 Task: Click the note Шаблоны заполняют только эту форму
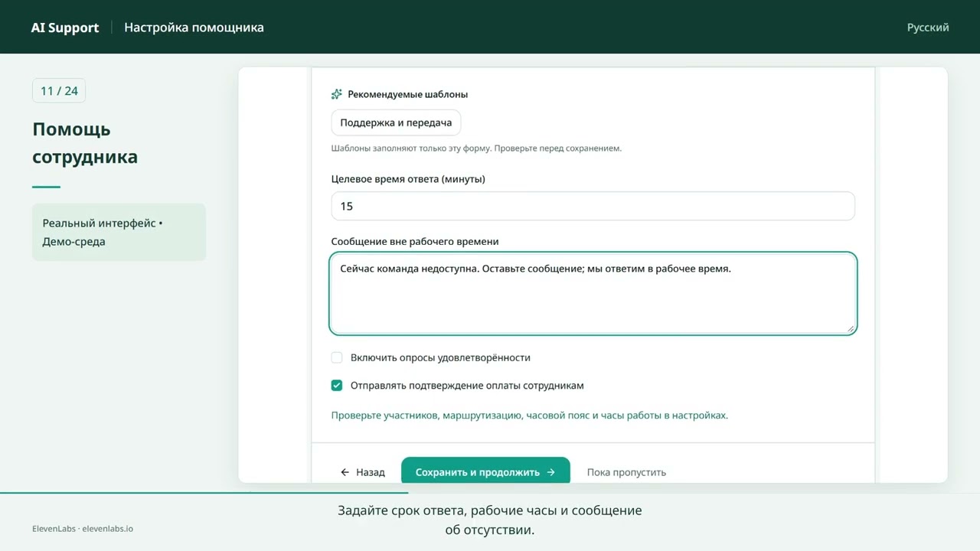tap(476, 148)
